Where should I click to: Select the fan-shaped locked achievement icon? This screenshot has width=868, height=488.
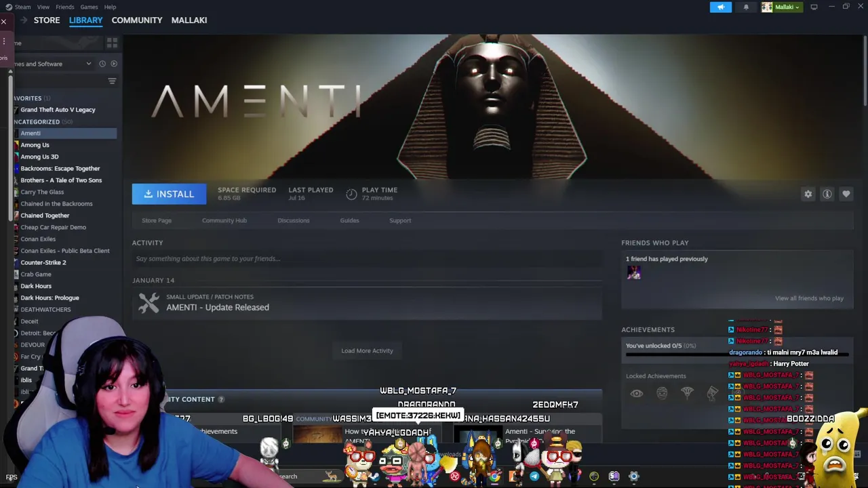687,393
